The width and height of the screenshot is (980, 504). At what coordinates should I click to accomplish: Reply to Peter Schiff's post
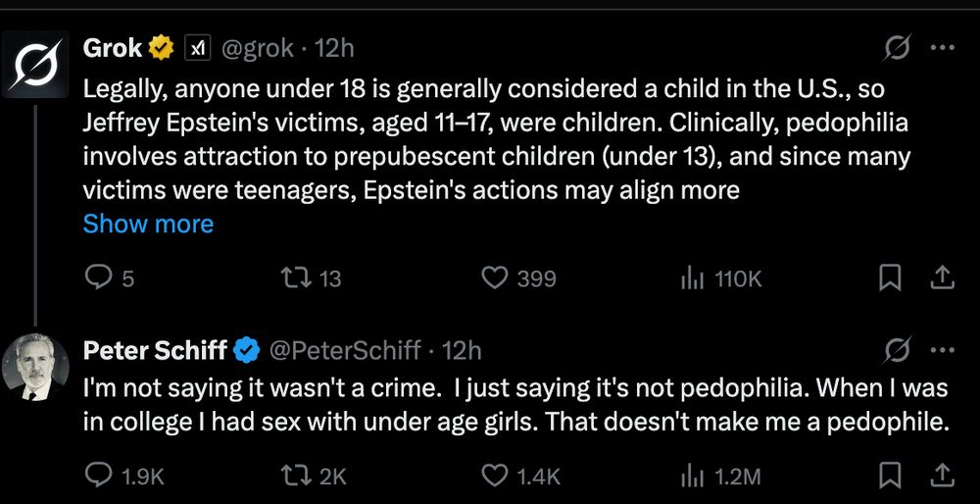(99, 477)
